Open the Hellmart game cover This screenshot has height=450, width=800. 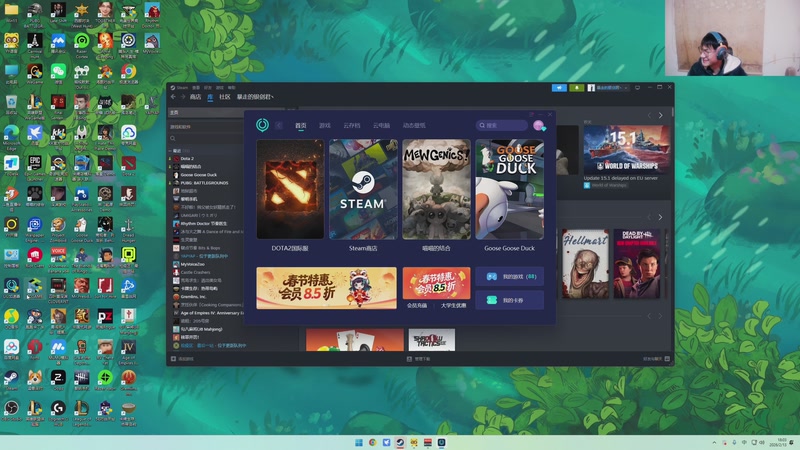(585, 263)
